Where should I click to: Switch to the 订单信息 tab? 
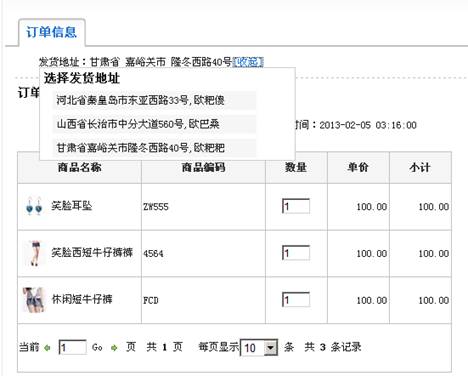(52, 32)
